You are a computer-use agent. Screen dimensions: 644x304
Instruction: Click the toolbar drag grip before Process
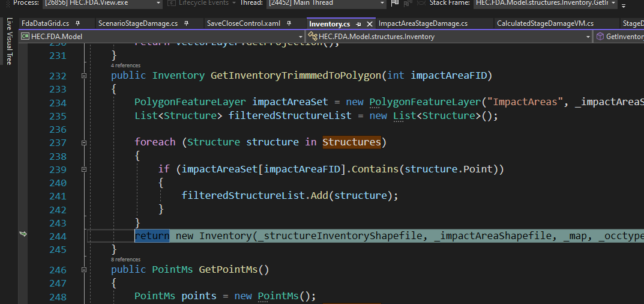(x=7, y=3)
